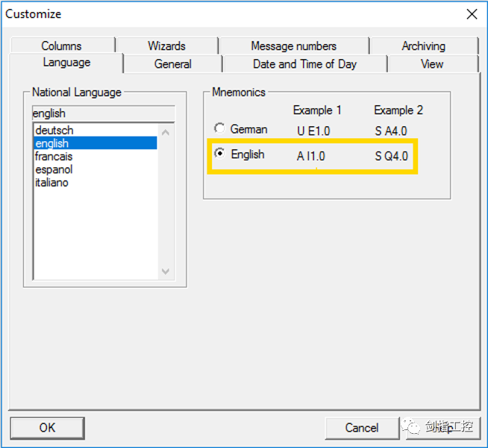
Task: Select english in the language list
Action: (52, 143)
